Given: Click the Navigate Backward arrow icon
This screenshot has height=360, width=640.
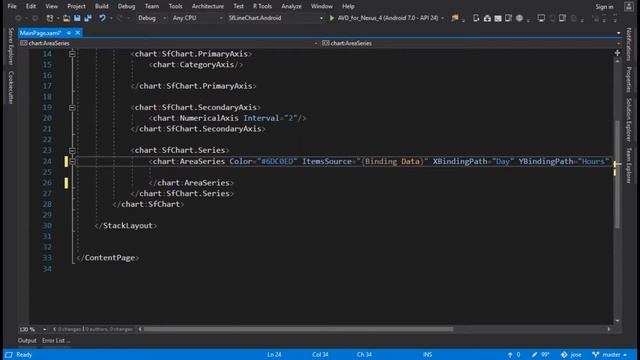Looking at the screenshot, I should [x=18, y=18].
